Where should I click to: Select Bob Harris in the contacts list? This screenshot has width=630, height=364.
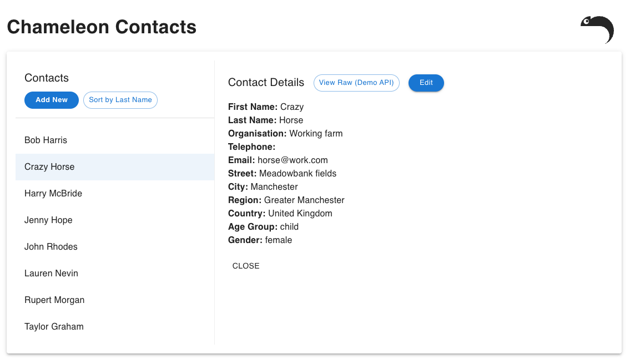(x=46, y=140)
